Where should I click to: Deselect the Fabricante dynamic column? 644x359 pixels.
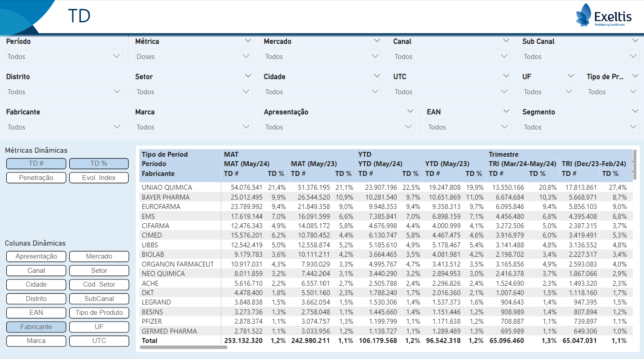36,327
